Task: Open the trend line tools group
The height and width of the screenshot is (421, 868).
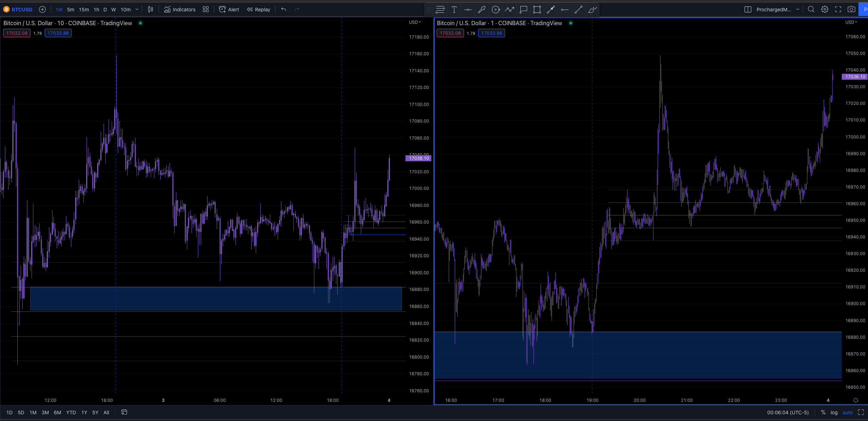Action: tap(577, 10)
